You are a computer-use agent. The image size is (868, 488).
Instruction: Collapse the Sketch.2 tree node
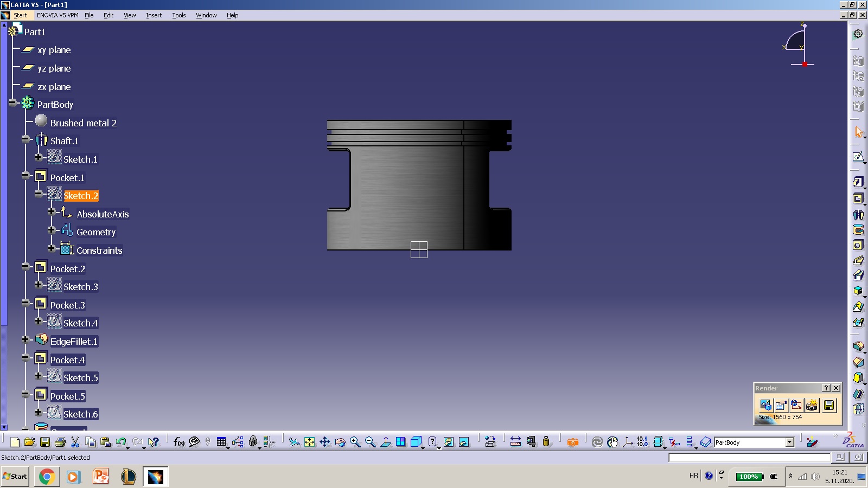pyautogui.click(x=39, y=194)
